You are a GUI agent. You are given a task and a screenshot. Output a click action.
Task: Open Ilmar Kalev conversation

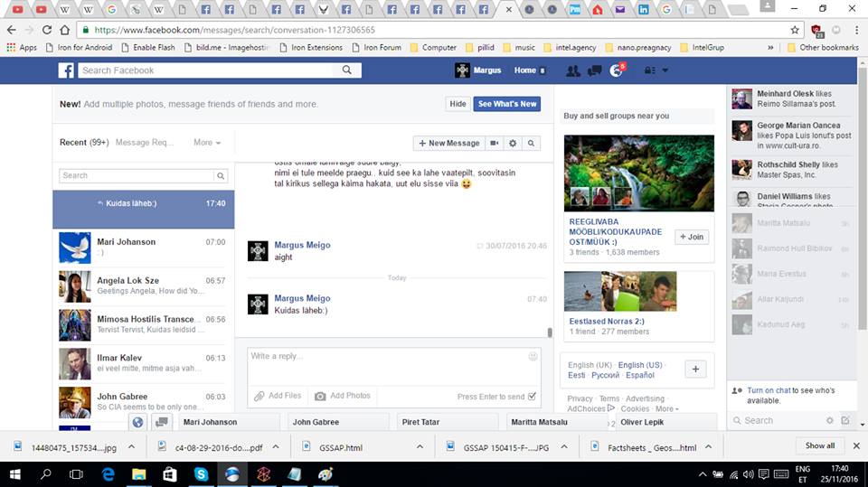(x=144, y=363)
